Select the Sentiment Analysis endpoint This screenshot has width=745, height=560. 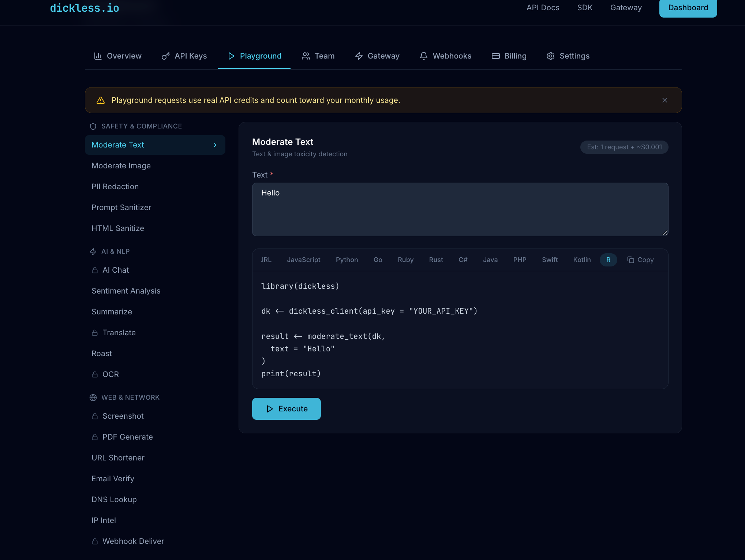click(126, 291)
